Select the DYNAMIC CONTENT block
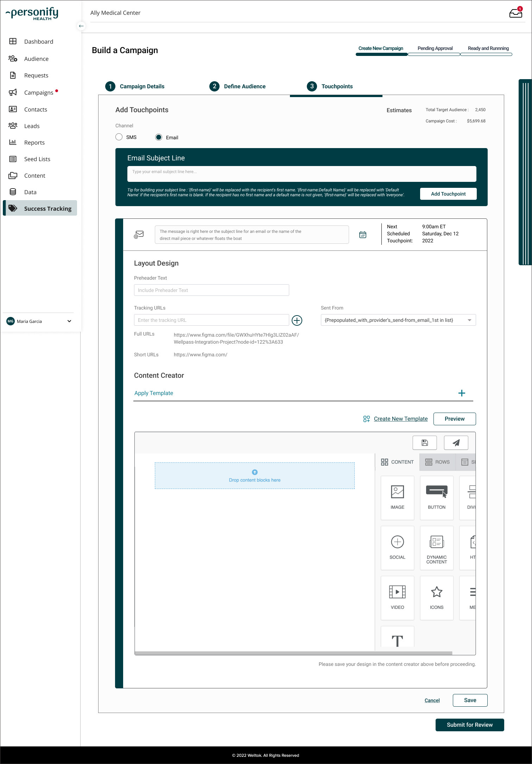Image resolution: width=532 pixels, height=764 pixels. click(x=437, y=548)
